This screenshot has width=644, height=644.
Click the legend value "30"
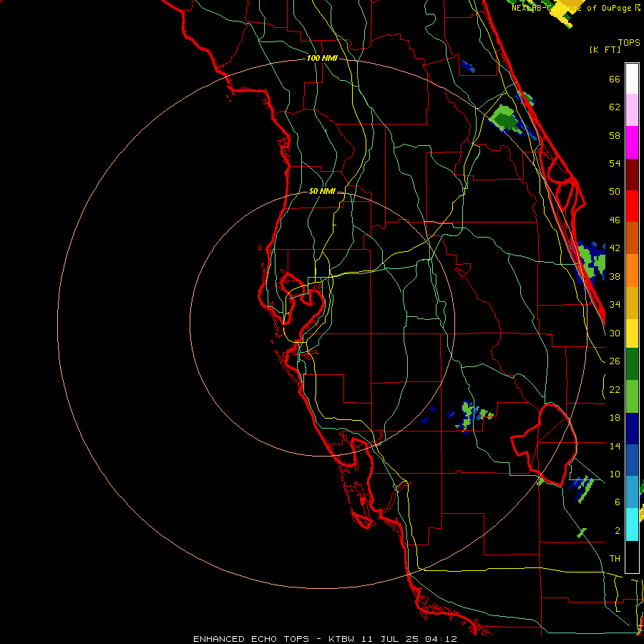615,333
